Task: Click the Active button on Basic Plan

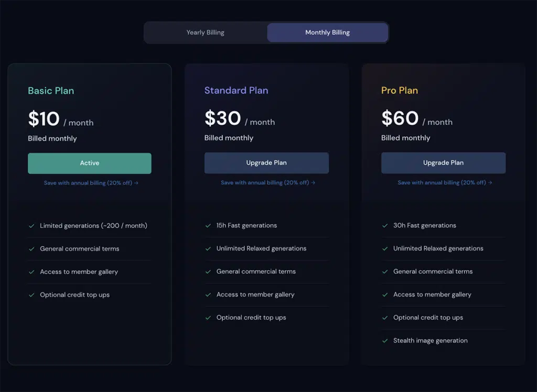Action: [x=89, y=163]
